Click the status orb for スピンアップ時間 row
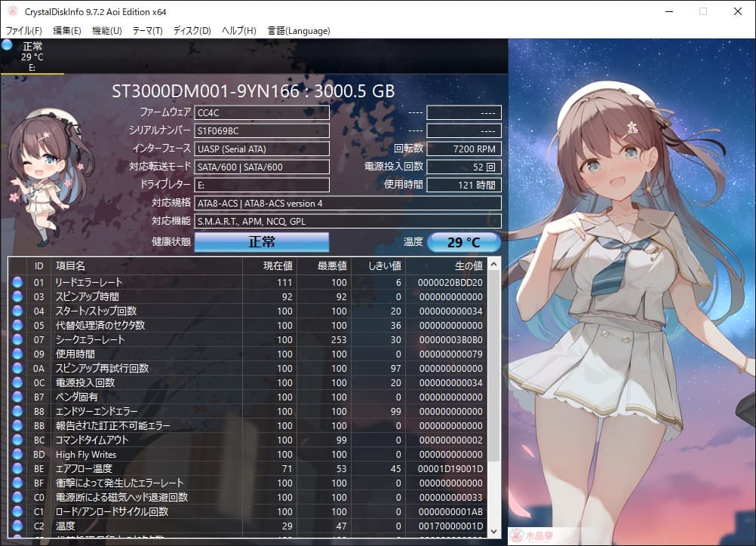This screenshot has width=756, height=546. click(x=17, y=296)
